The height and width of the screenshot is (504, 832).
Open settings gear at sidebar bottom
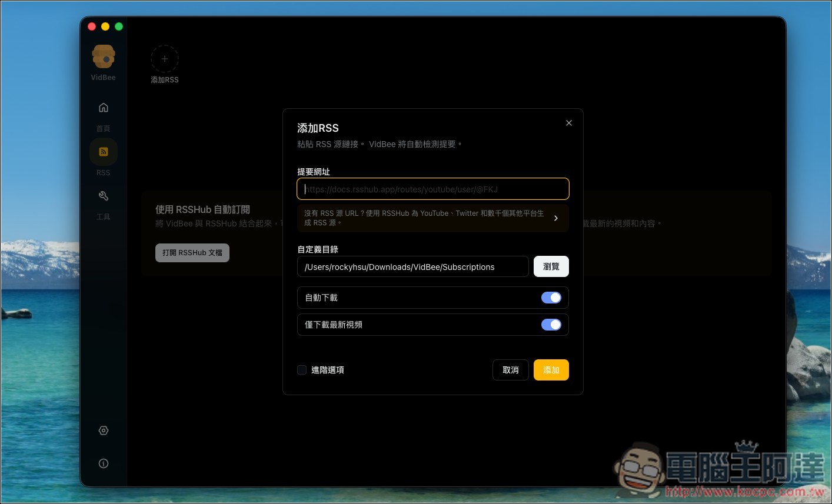(104, 430)
